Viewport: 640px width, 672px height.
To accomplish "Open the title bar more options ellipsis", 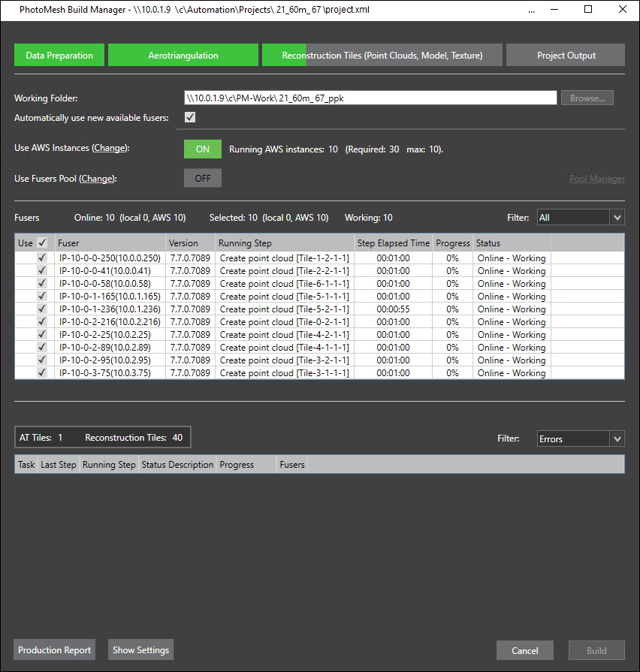I will pyautogui.click(x=531, y=11).
